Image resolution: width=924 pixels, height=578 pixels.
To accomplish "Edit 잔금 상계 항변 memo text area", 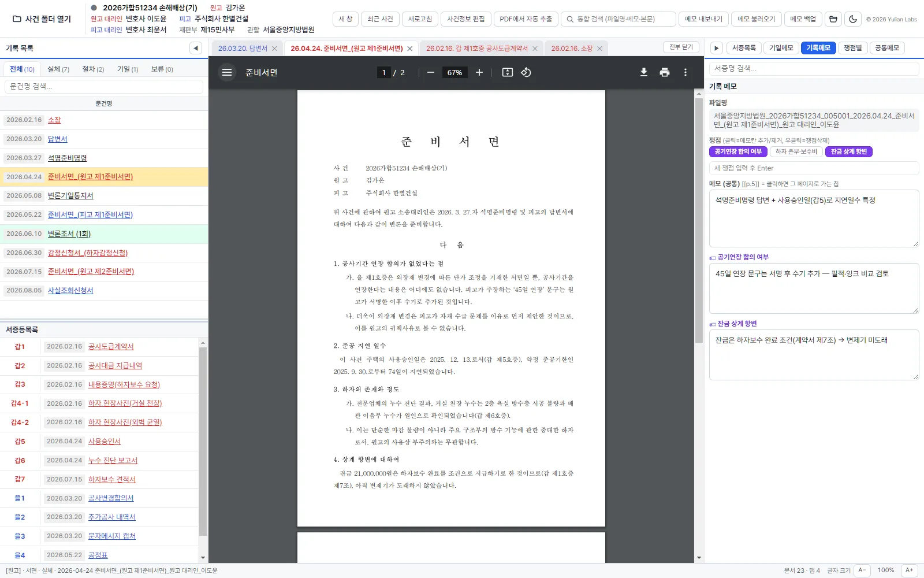I will coord(814,355).
